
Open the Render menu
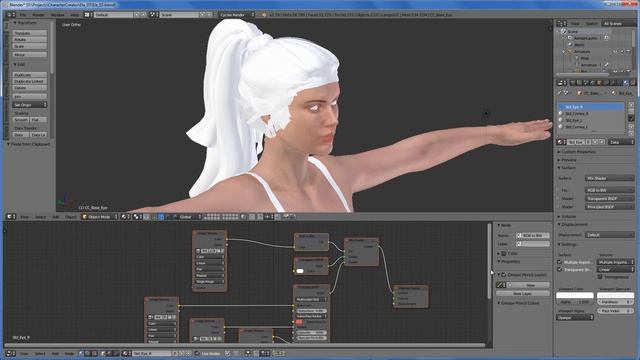point(38,15)
